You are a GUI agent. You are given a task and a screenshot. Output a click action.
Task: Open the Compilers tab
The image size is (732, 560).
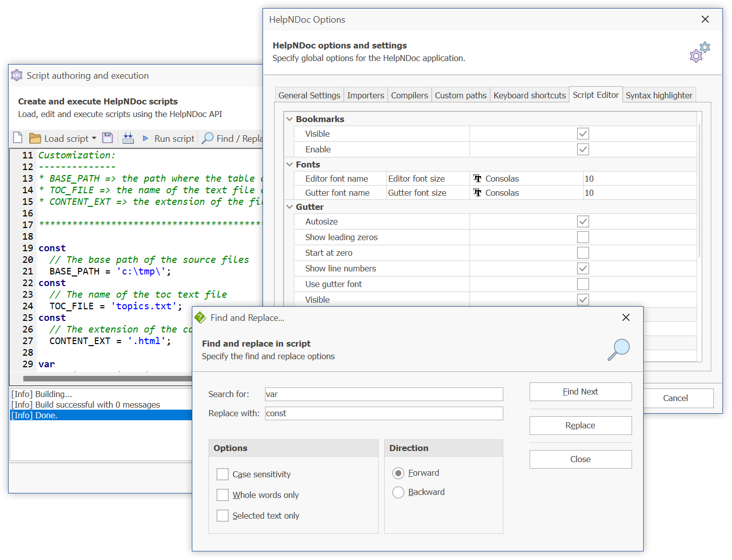(409, 95)
